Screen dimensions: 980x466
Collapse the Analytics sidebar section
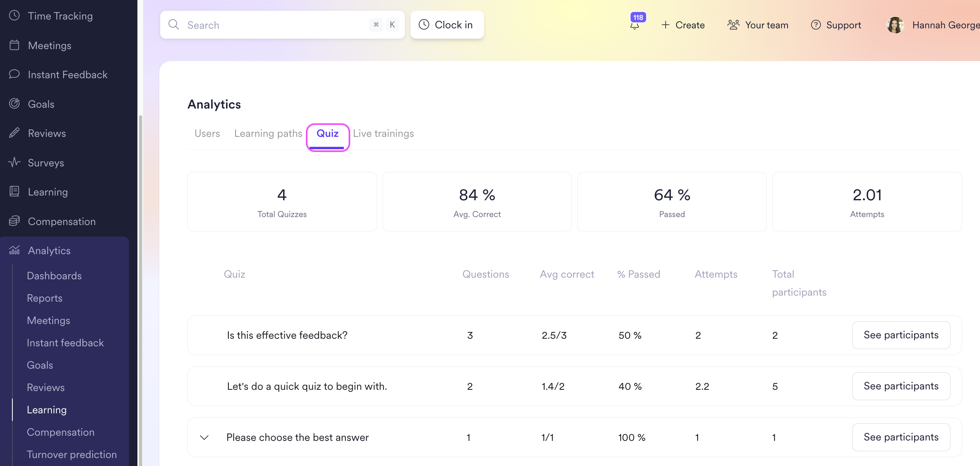coord(49,251)
